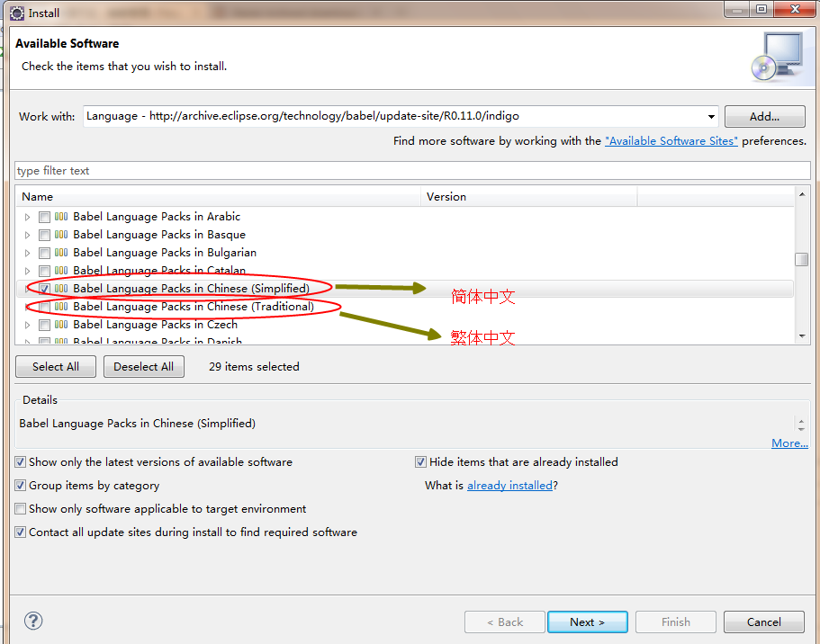Screen dimensions: 820x644
Task: Check the Babel Language Packs in Basque checkbox
Action: pyautogui.click(x=44, y=236)
